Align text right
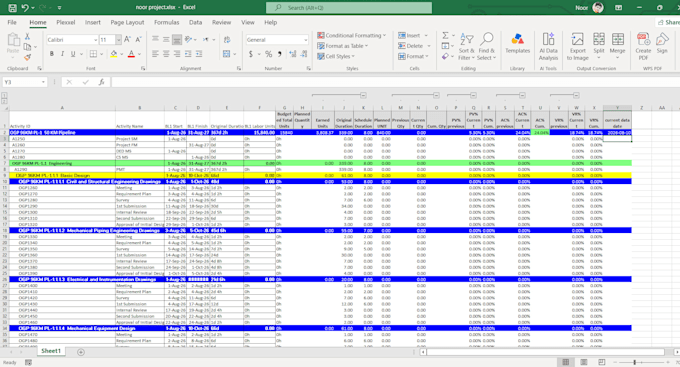Screen dimensions: 680x367 (x=177, y=54)
